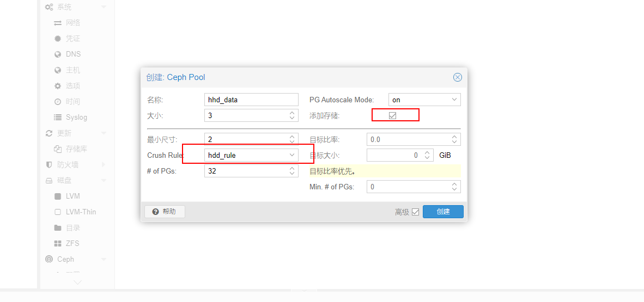644x302 pixels.
Task: Click the 最小尺寸 field with value 2
Action: (251, 139)
